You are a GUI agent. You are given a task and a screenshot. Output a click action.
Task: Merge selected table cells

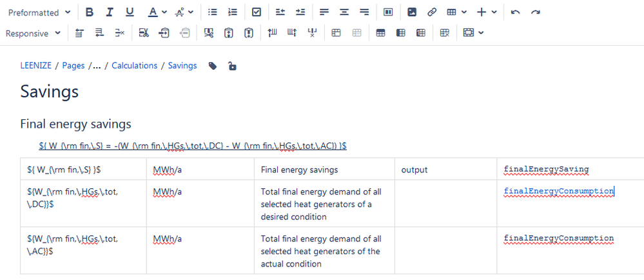336,34
